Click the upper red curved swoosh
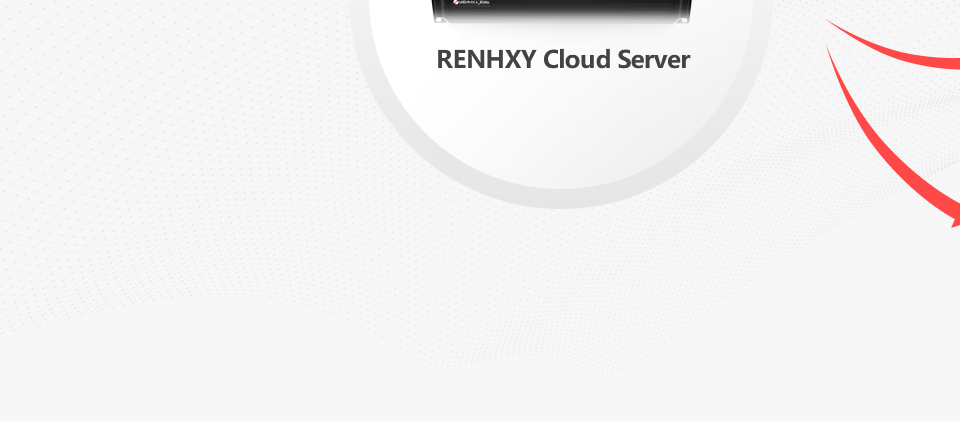 pos(900,52)
